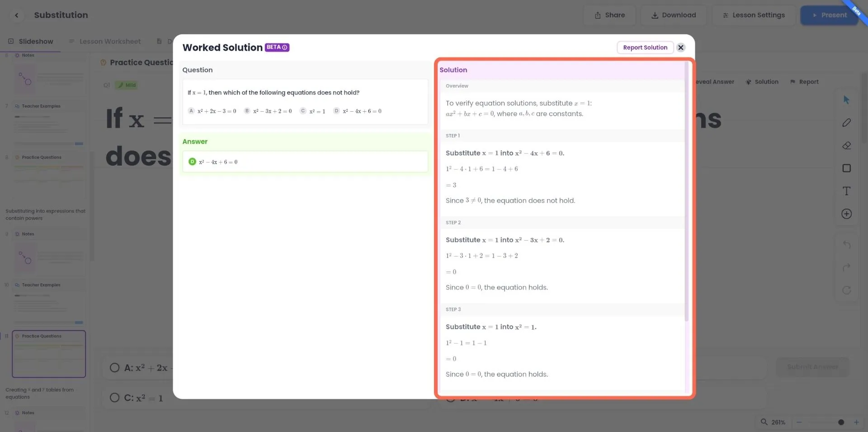Image resolution: width=868 pixels, height=432 pixels.
Task: Click the undo arrow
Action: click(846, 245)
